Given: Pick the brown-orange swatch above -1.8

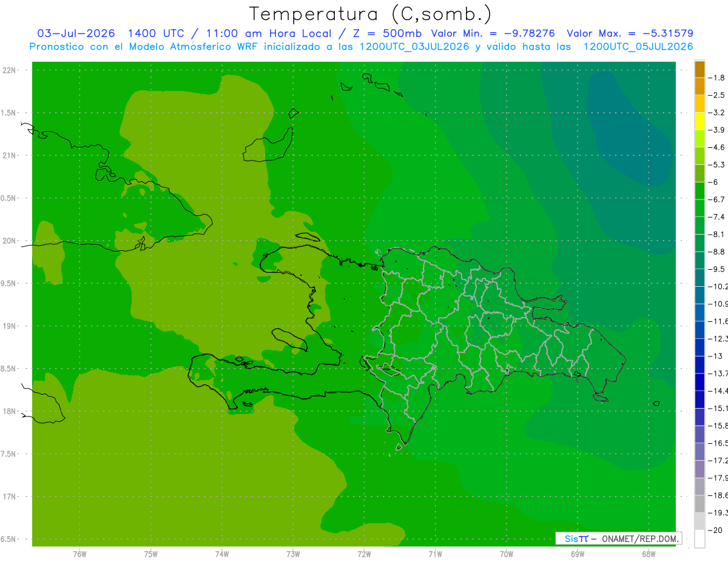Looking at the screenshot, I should point(699,69).
